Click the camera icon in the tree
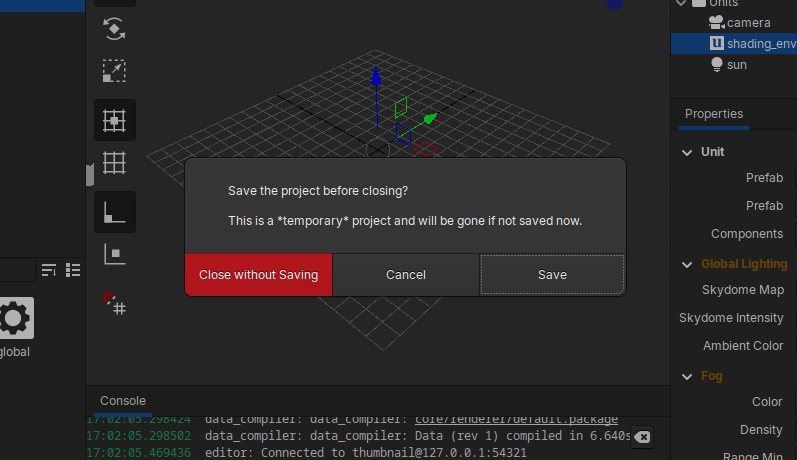The width and height of the screenshot is (797, 460). (716, 22)
